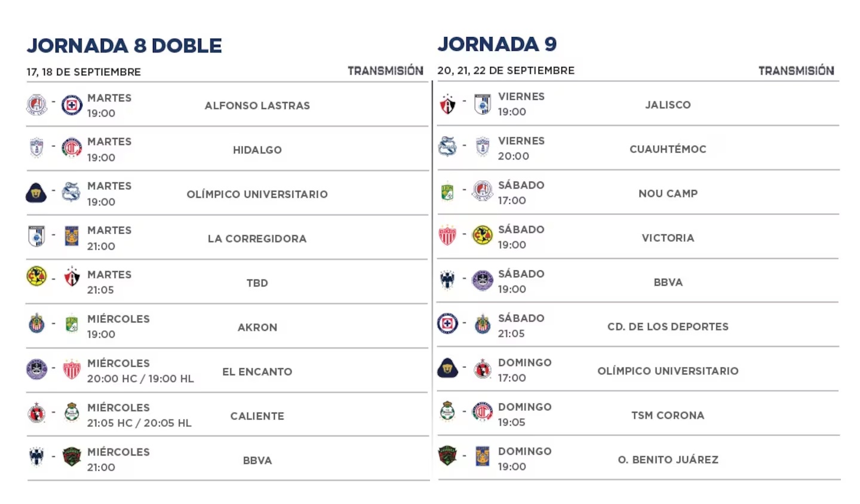Click the TSM Corona stadium name
The height and width of the screenshot is (504, 860).
coord(668,415)
